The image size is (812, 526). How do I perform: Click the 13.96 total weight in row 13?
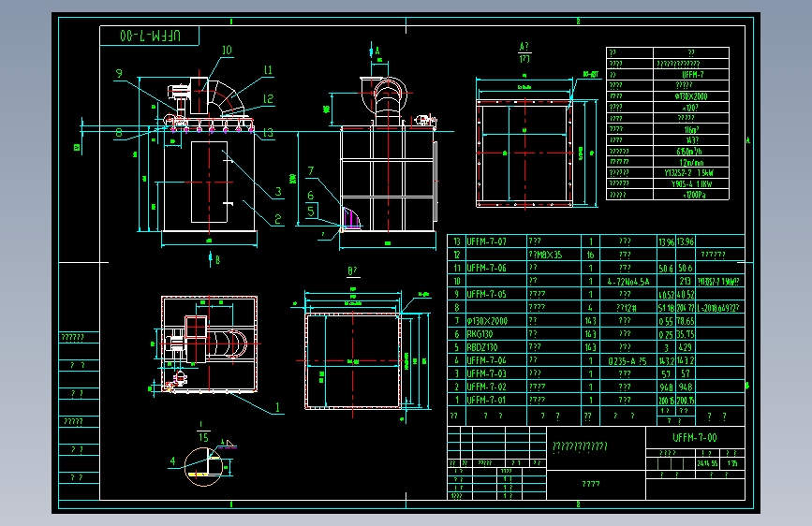[686, 241]
